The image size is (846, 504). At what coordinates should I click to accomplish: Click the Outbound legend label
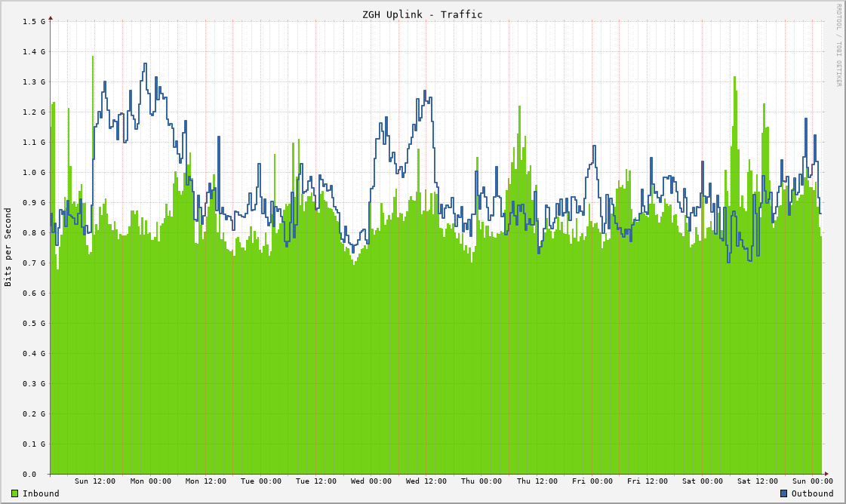point(813,493)
